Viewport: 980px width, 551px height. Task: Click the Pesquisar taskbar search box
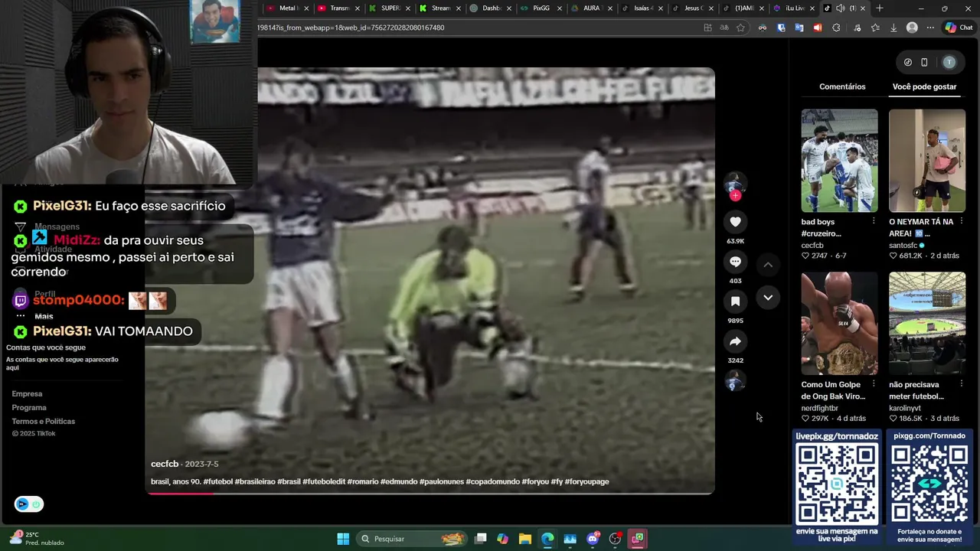tap(412, 539)
